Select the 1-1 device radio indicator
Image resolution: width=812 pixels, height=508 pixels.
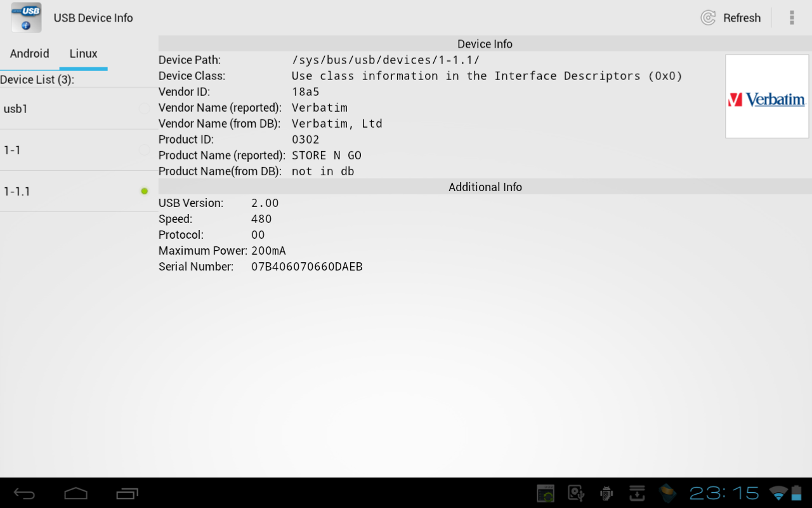coord(145,150)
